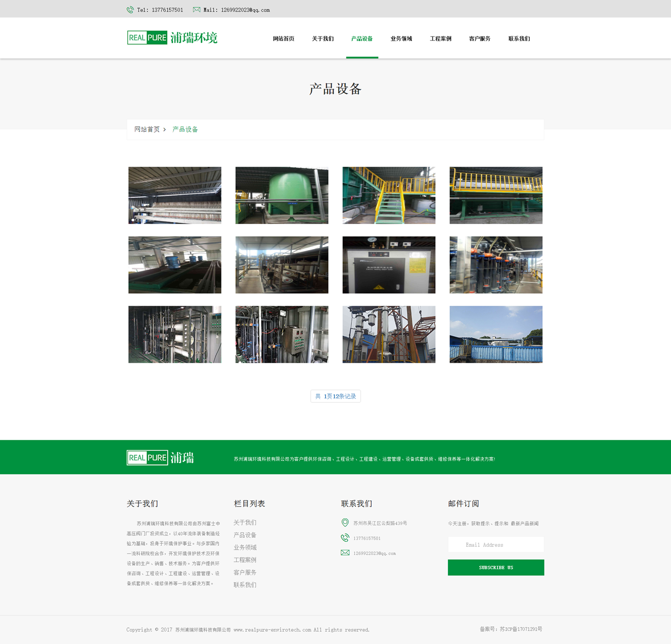Go to 联系我们 in the top navigation

point(519,38)
